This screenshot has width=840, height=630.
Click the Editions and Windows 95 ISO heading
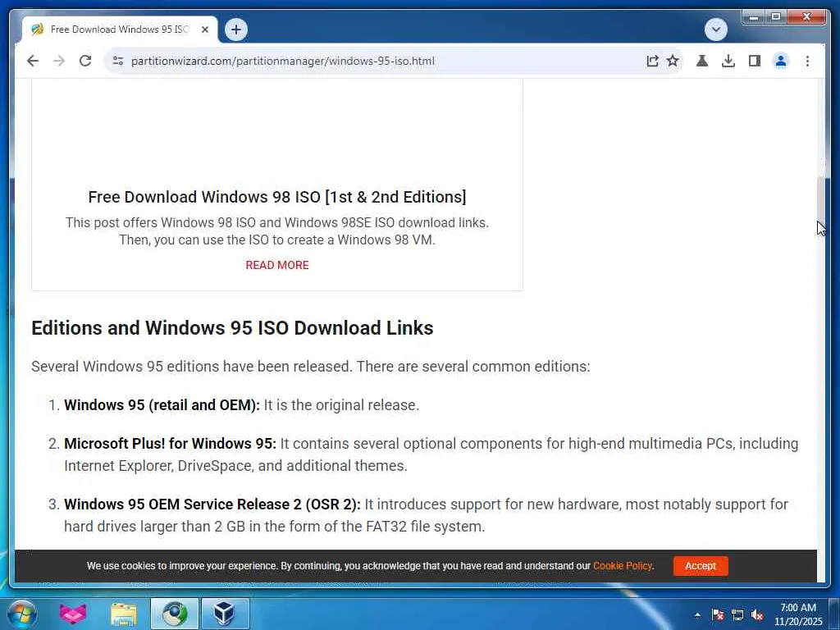tap(232, 328)
